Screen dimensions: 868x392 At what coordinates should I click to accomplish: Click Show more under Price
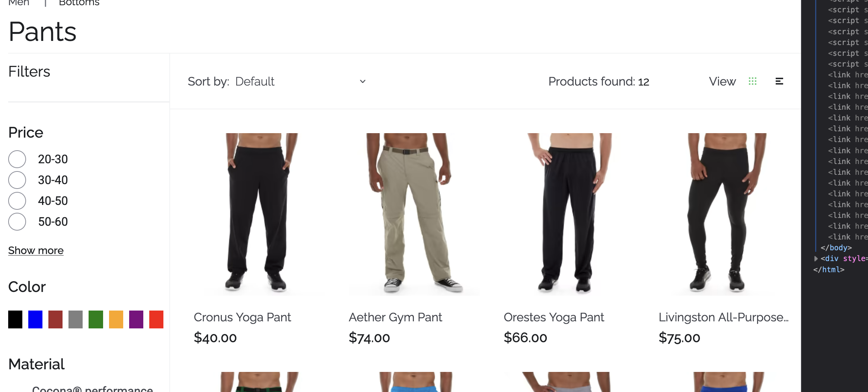36,251
